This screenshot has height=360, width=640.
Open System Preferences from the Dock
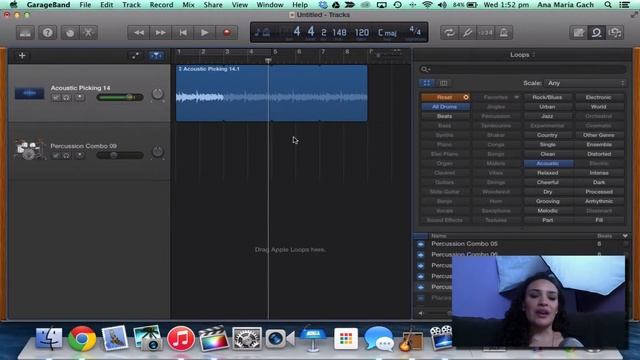[247, 339]
